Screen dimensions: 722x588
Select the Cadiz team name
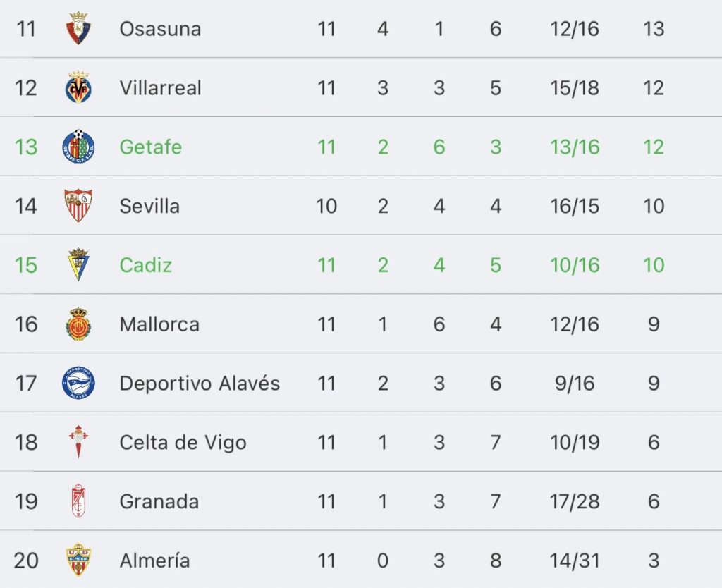145,265
